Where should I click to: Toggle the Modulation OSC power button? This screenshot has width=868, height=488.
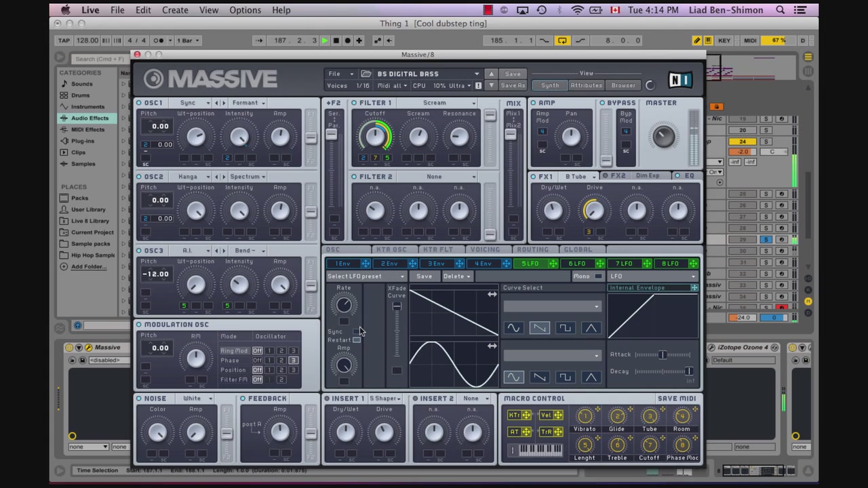coord(139,325)
